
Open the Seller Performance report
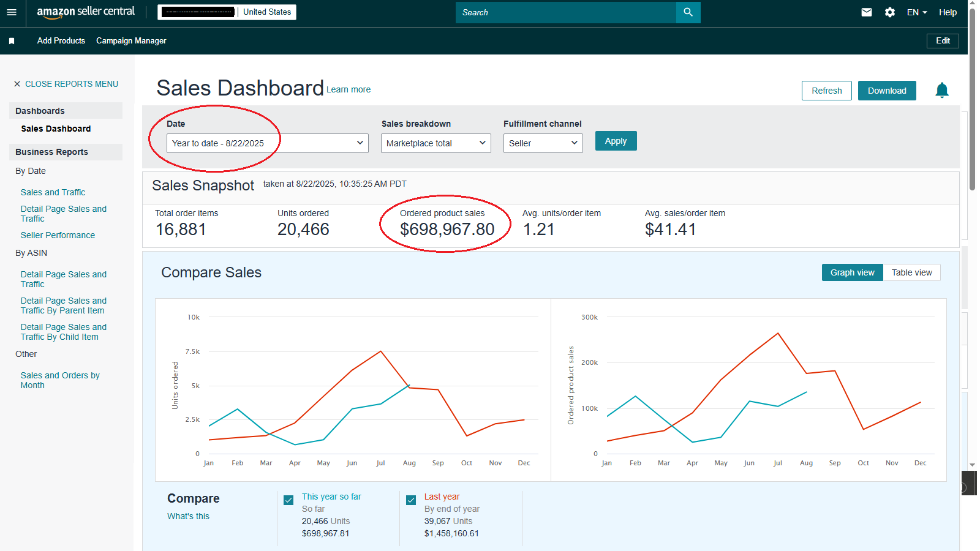[58, 235]
